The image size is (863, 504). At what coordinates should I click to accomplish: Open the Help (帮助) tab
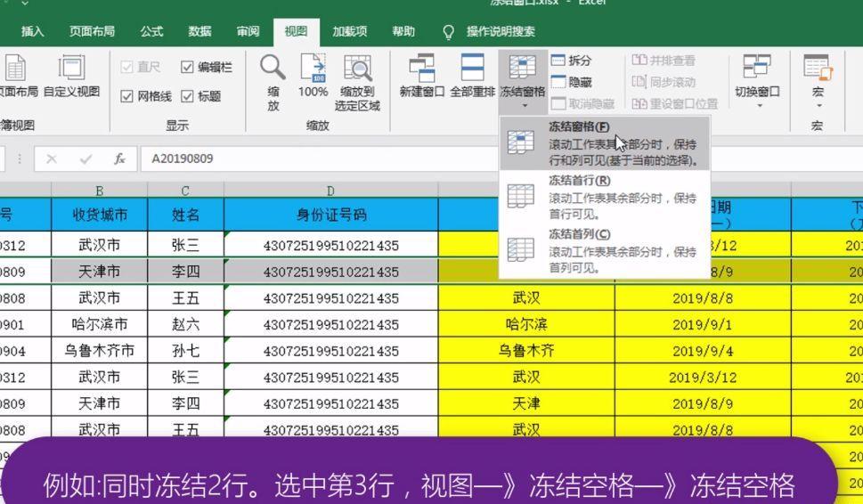tap(403, 31)
